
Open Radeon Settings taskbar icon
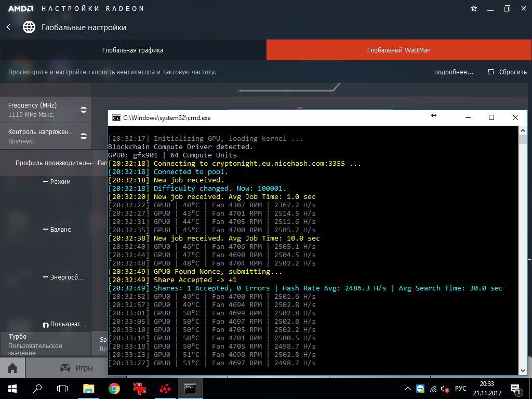click(165, 389)
